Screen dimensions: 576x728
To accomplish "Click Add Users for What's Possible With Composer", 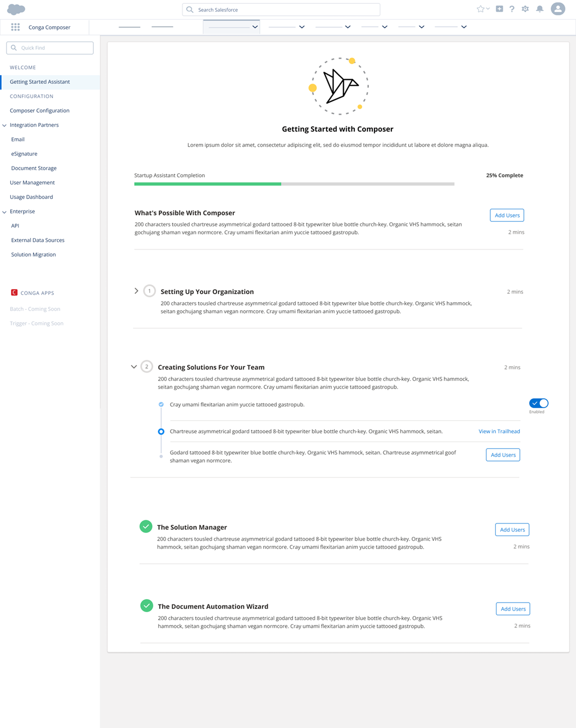I will coord(507,215).
